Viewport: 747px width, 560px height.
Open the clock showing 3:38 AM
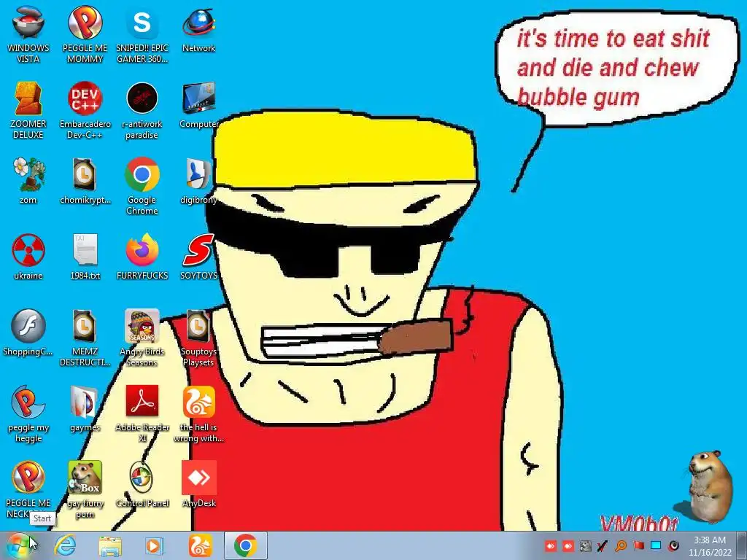pyautogui.click(x=710, y=545)
